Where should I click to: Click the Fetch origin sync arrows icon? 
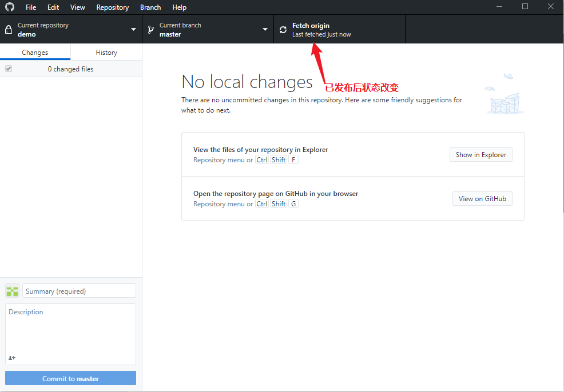pyautogui.click(x=283, y=30)
